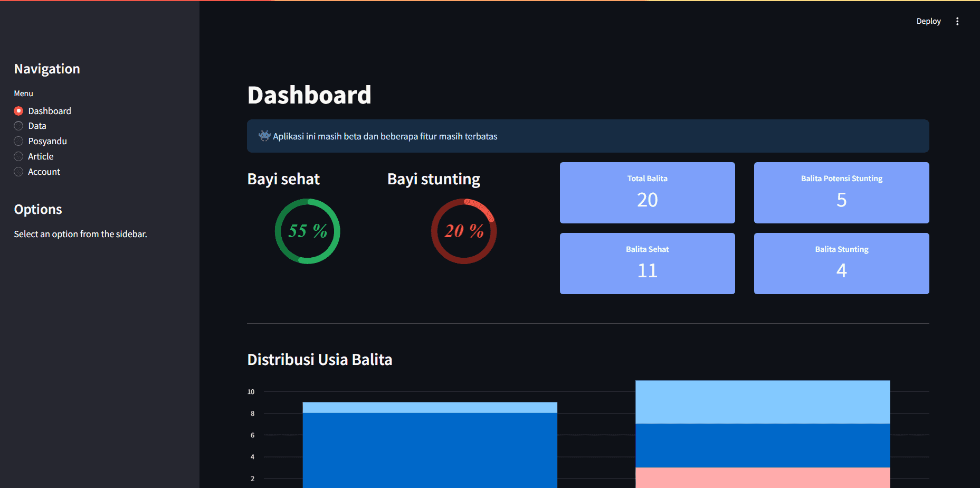
Task: Select the Data navigation option
Action: (x=36, y=126)
